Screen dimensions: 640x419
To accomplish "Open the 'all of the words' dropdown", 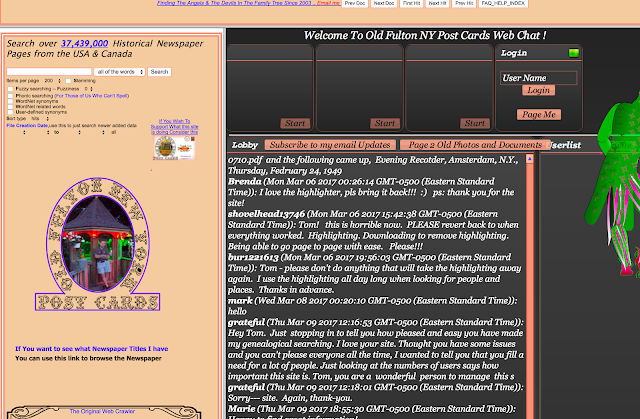I will (119, 72).
